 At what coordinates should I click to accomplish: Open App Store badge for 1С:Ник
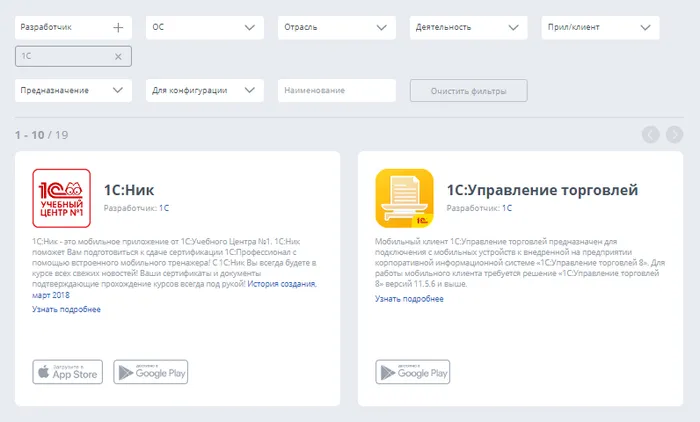67,372
